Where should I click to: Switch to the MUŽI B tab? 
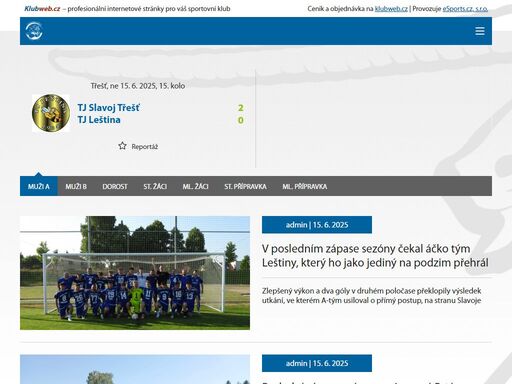pyautogui.click(x=76, y=186)
